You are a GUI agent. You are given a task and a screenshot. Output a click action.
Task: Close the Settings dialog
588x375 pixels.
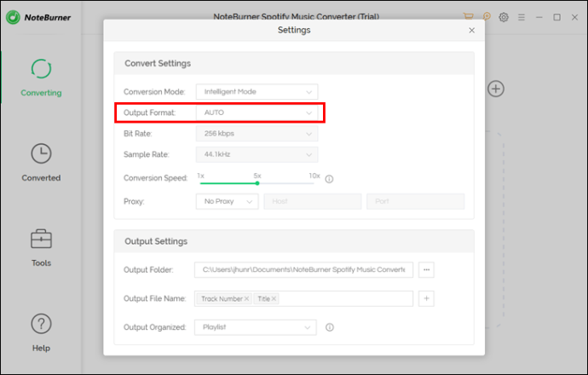tap(472, 31)
